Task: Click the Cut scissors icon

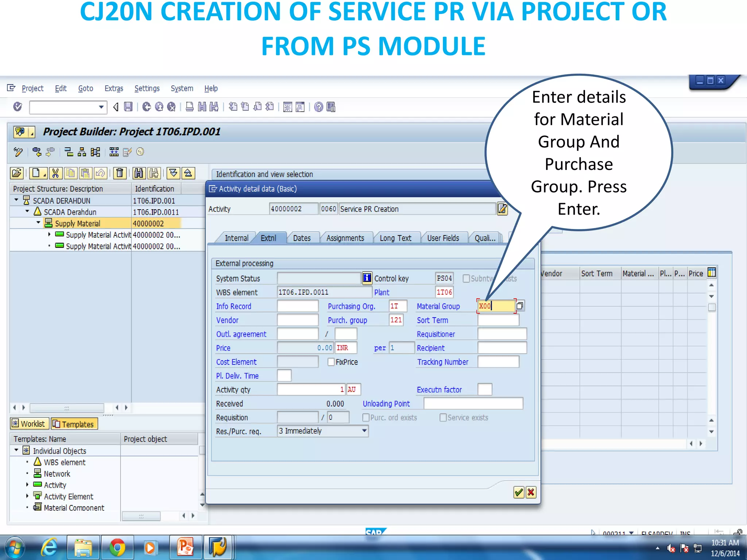Action: 55,173
